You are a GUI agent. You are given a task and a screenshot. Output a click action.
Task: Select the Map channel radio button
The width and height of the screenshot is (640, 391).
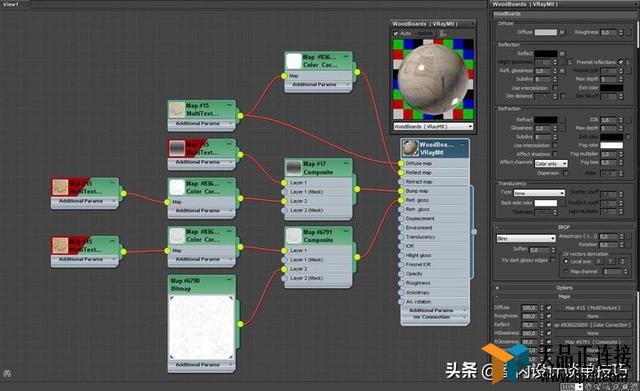coord(566,271)
